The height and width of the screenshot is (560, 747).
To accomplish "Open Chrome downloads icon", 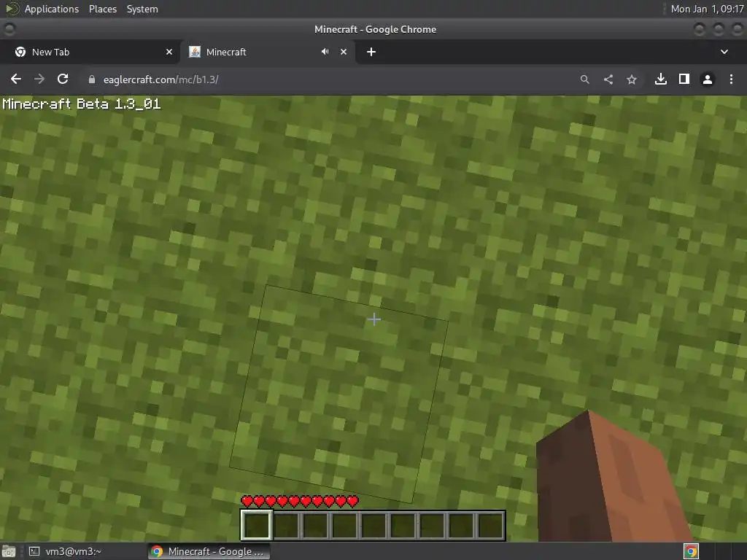I will tap(661, 79).
